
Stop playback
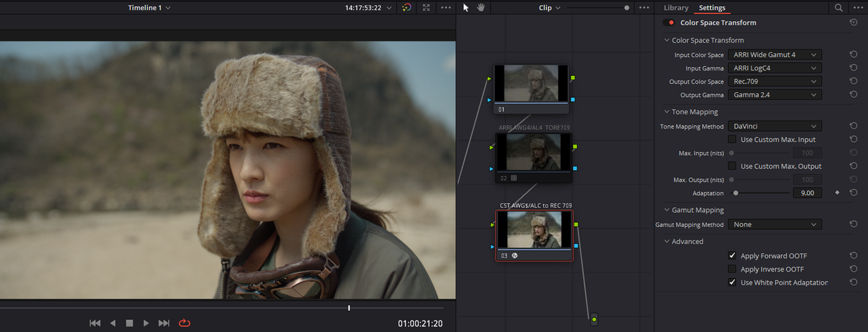click(130, 323)
